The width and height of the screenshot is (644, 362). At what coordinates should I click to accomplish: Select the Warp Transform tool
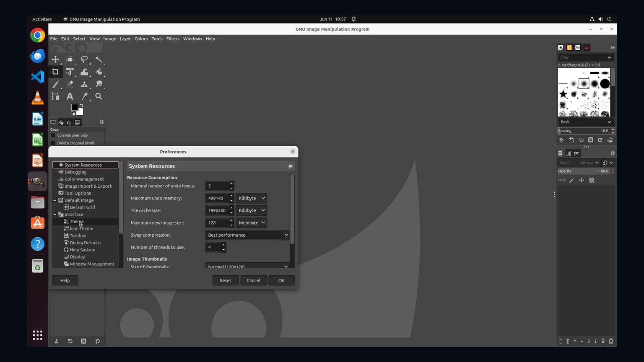click(84, 72)
